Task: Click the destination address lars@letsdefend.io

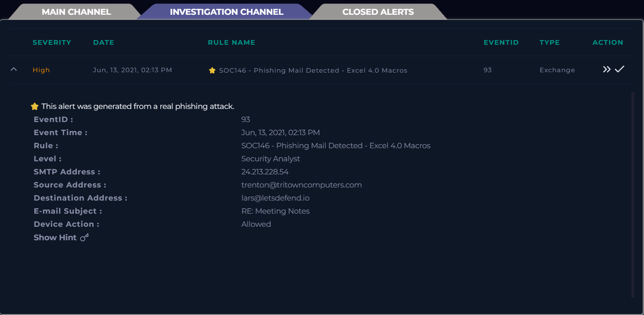Action: click(x=275, y=198)
